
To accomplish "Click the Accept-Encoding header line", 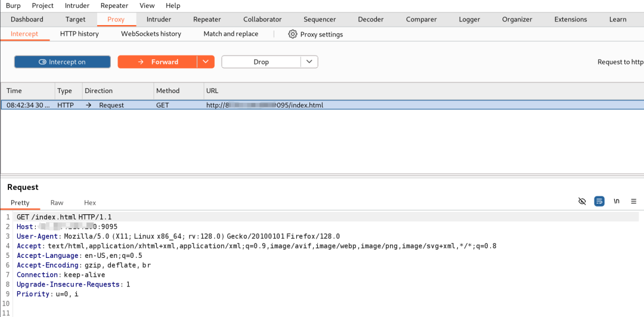I will coord(84,265).
